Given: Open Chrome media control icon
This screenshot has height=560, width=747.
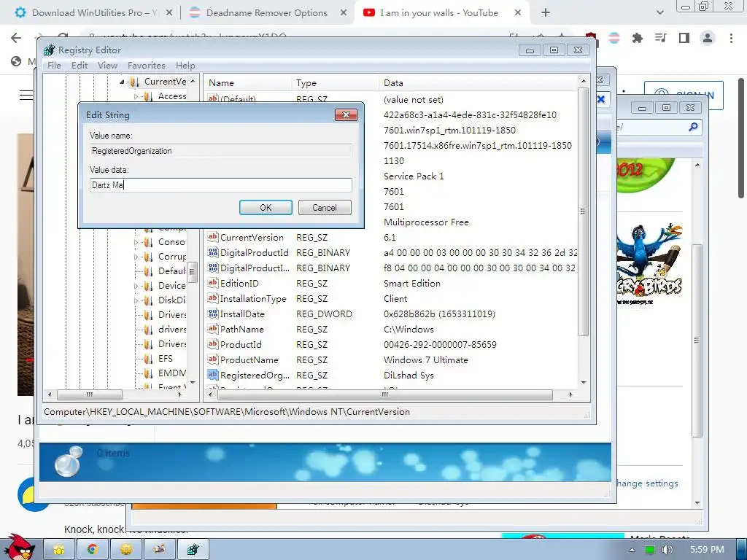Looking at the screenshot, I should coord(661,38).
